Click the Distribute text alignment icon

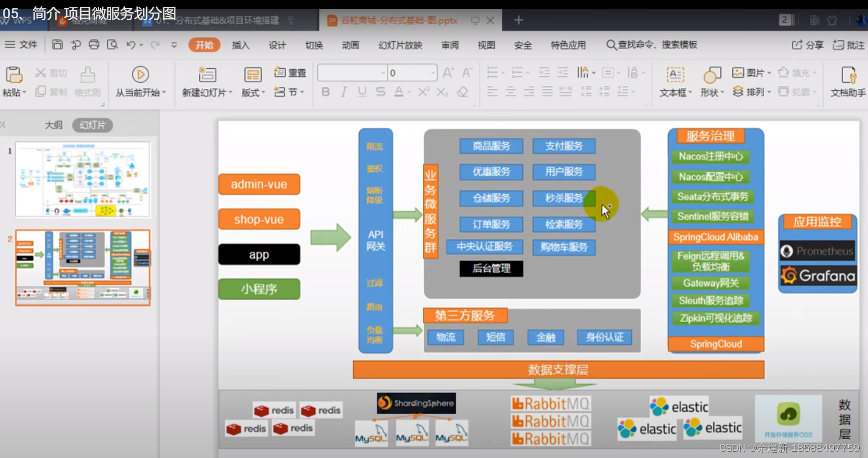565,92
